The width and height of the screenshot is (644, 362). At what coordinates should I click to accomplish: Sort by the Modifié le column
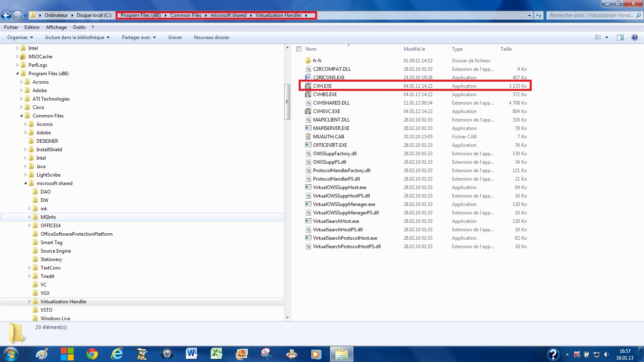click(414, 49)
